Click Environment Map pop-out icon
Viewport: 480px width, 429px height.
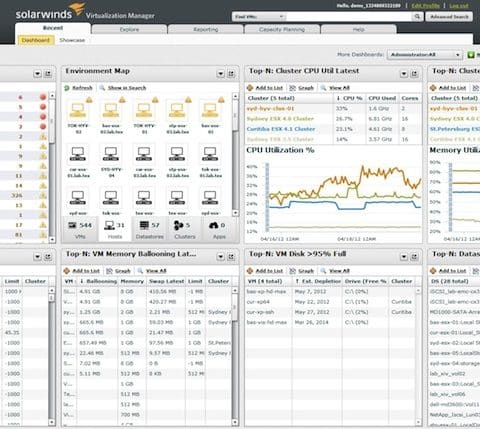tap(231, 74)
